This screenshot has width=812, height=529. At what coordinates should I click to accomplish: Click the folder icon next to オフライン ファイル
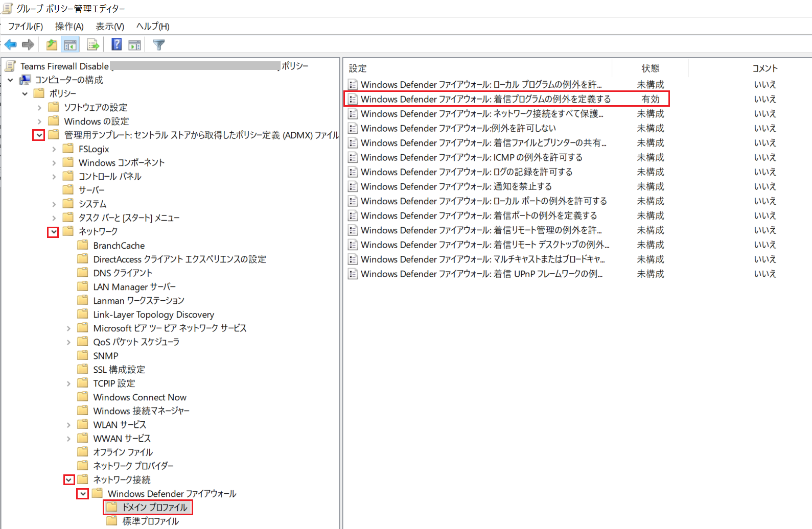pyautogui.click(x=83, y=452)
